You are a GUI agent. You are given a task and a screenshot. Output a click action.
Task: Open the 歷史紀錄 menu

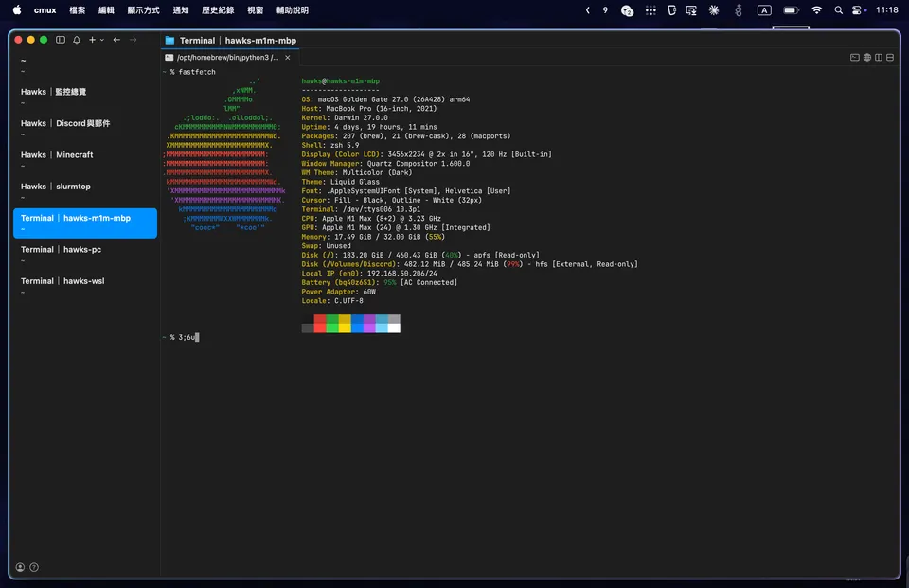218,9
